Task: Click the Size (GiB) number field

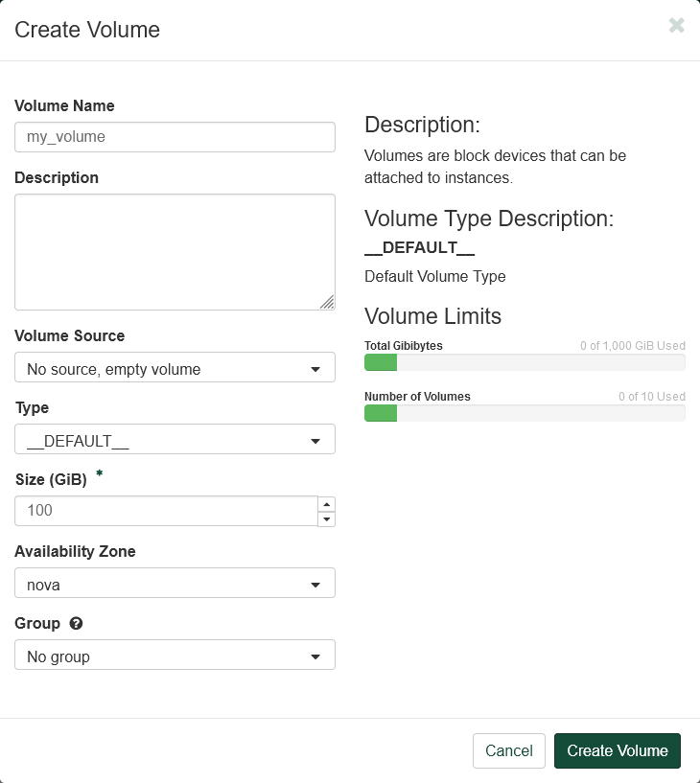Action: click(166, 511)
